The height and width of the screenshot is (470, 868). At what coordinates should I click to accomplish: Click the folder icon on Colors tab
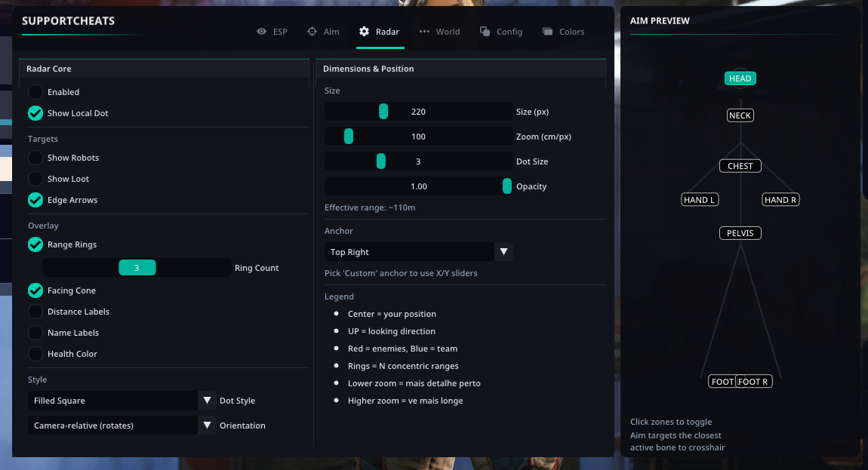[x=547, y=32]
